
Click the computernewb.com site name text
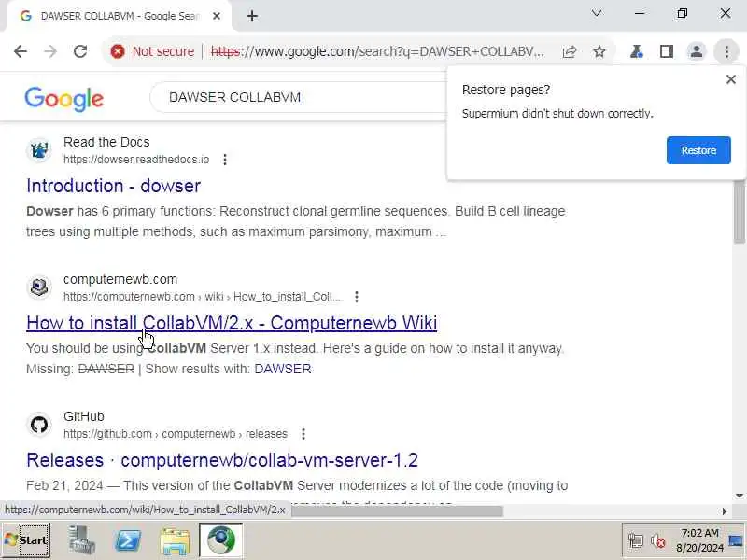pos(120,279)
